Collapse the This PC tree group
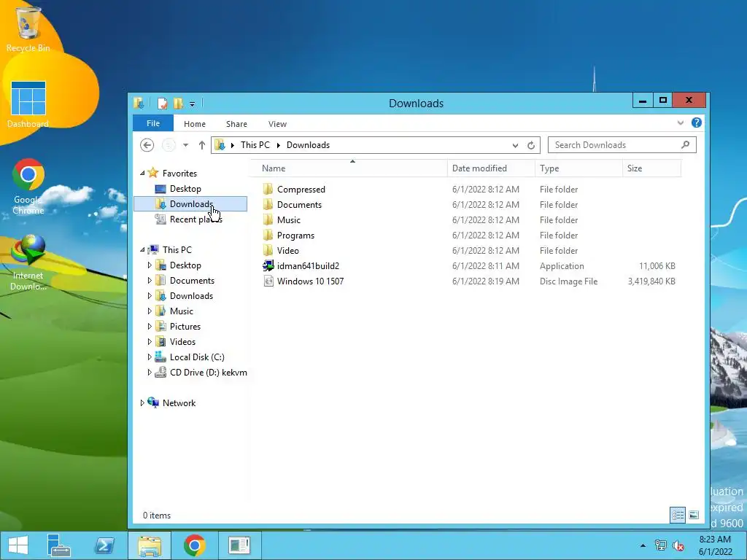 click(142, 249)
